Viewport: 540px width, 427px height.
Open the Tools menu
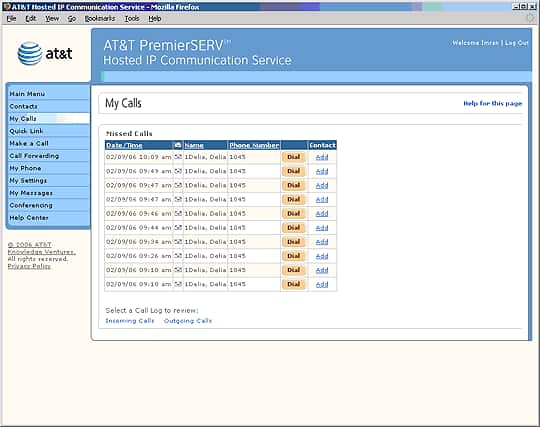pos(132,19)
